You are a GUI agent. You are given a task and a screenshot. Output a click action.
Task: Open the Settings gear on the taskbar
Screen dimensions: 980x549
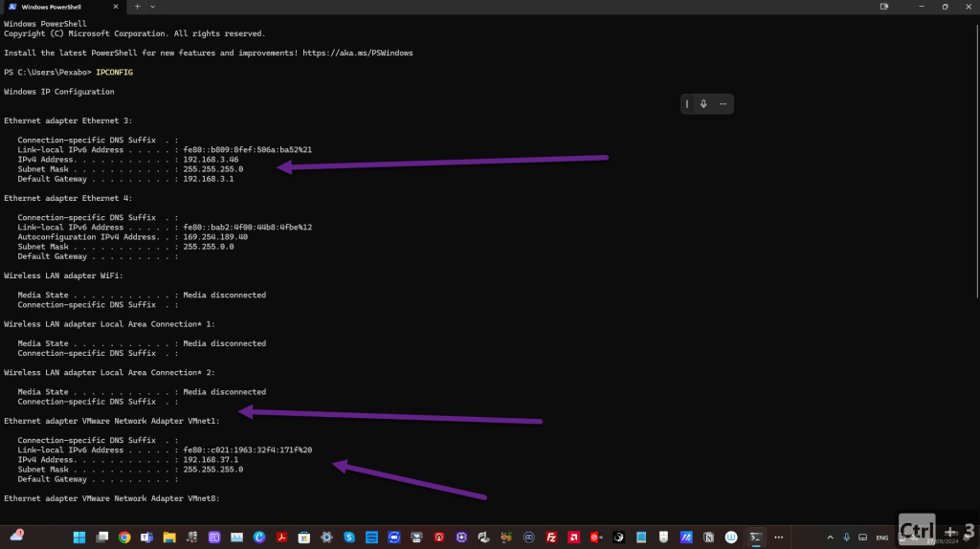pos(327,538)
